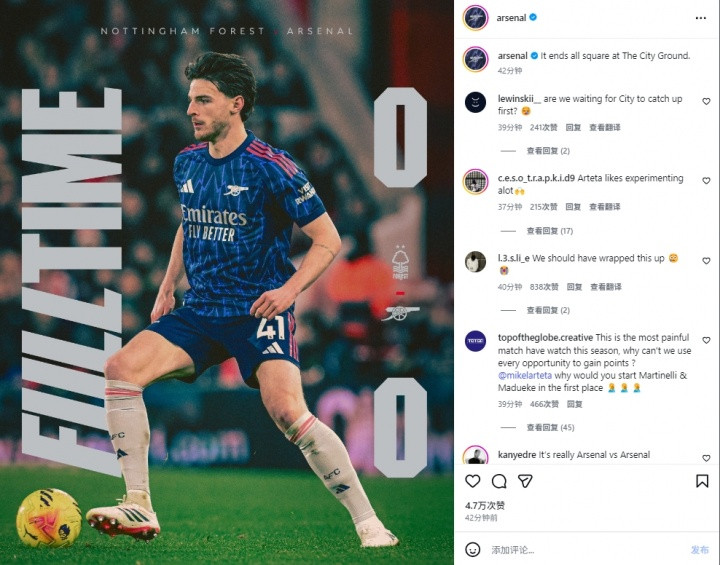720x565 pixels.
Task: Expand 45 replies under topoftheglobe.creative comment
Action: click(x=550, y=427)
